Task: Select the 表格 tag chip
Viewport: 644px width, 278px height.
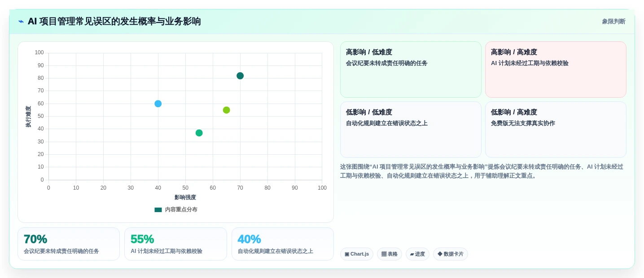Action: [390, 254]
